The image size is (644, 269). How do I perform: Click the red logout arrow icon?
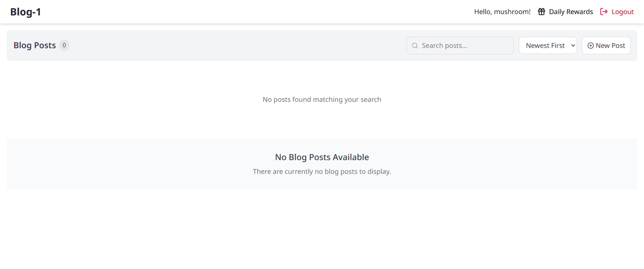click(604, 12)
